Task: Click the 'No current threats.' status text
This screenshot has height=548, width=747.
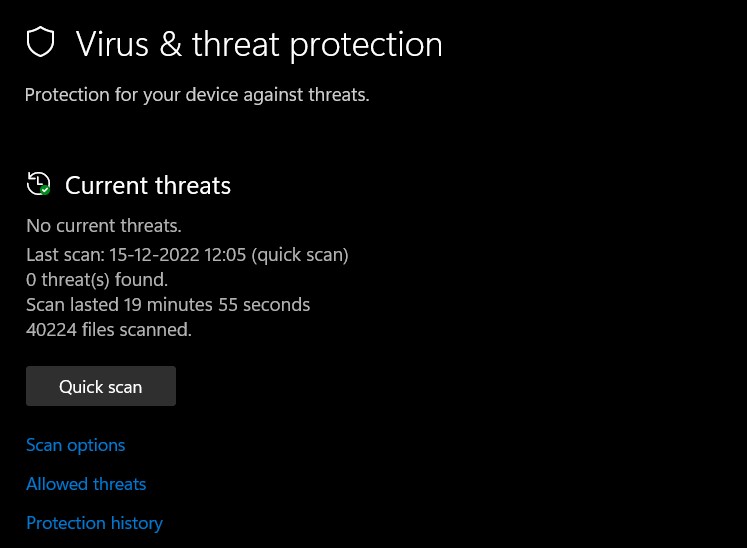Action: click(x=104, y=226)
